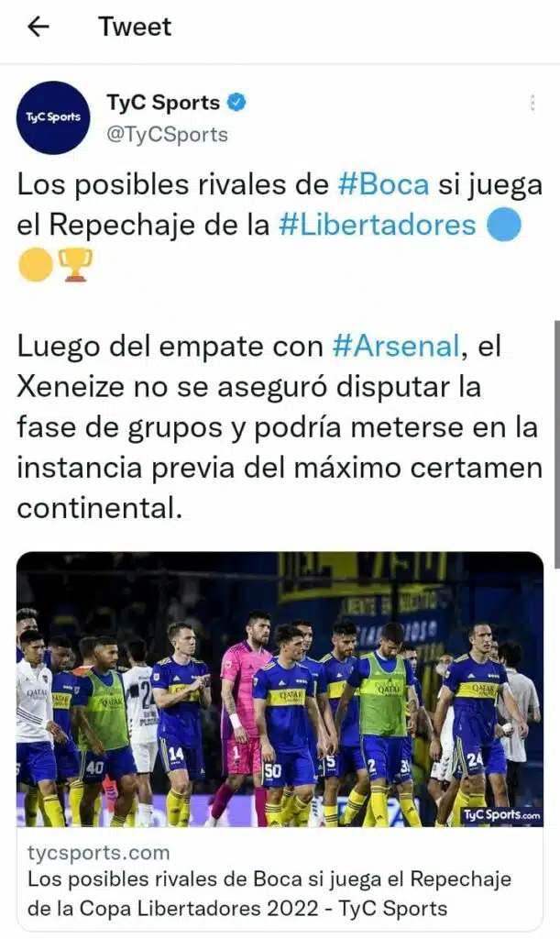
Task: Click the tweet text about Xeneize
Action: 280,427
